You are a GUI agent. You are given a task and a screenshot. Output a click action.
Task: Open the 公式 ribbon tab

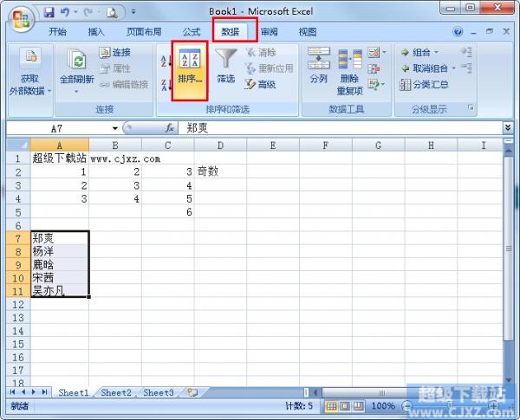(192, 32)
